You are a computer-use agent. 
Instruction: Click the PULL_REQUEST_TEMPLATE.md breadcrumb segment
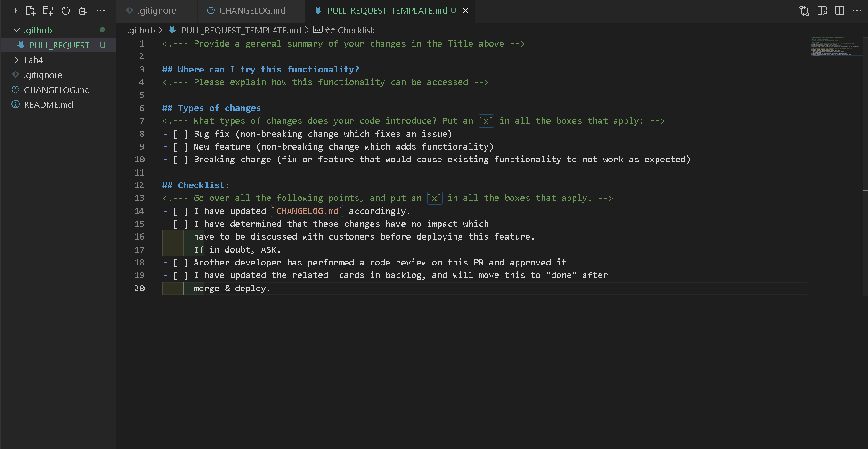(241, 30)
